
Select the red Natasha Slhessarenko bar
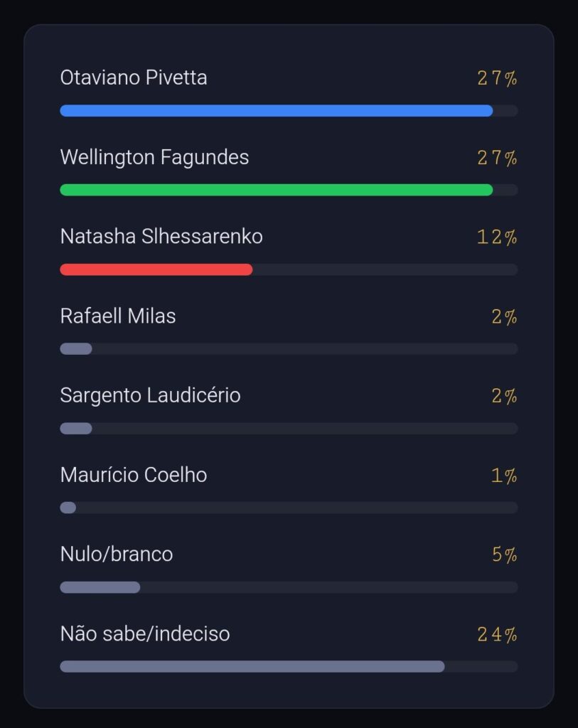click(156, 269)
